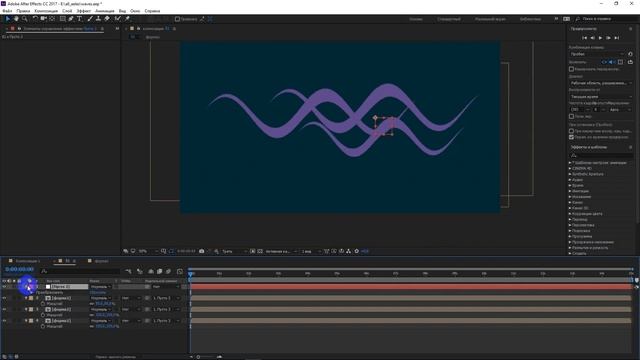
Task: Hide layer 1 with its eye icon
Action: [x=4, y=287]
